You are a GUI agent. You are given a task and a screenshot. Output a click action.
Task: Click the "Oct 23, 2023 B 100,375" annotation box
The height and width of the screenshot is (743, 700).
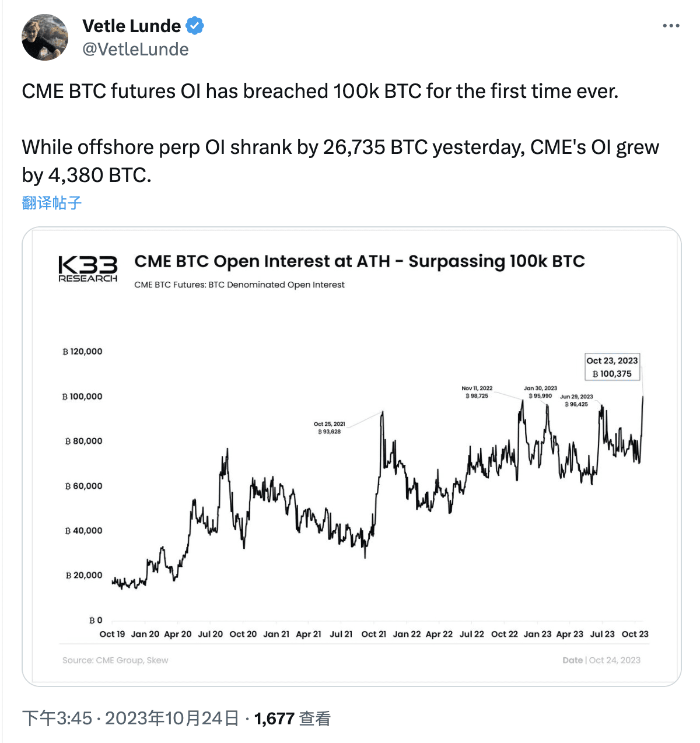pos(612,367)
